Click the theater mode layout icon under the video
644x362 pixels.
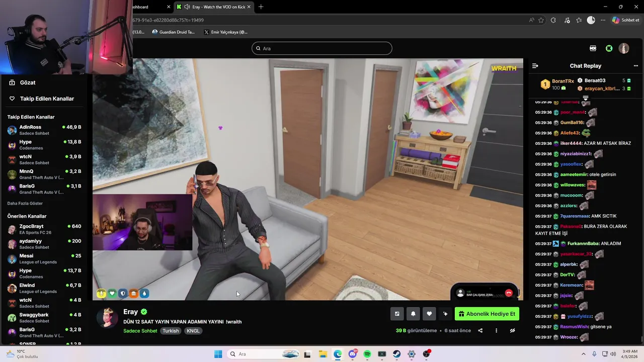pos(397,314)
